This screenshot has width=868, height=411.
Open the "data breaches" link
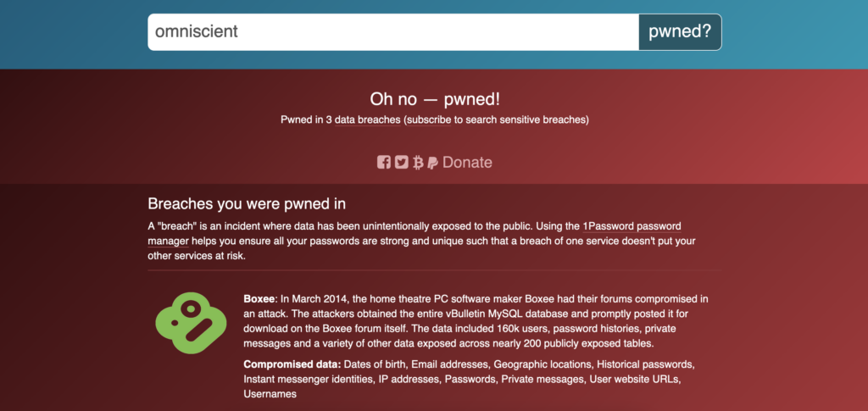[x=367, y=119]
